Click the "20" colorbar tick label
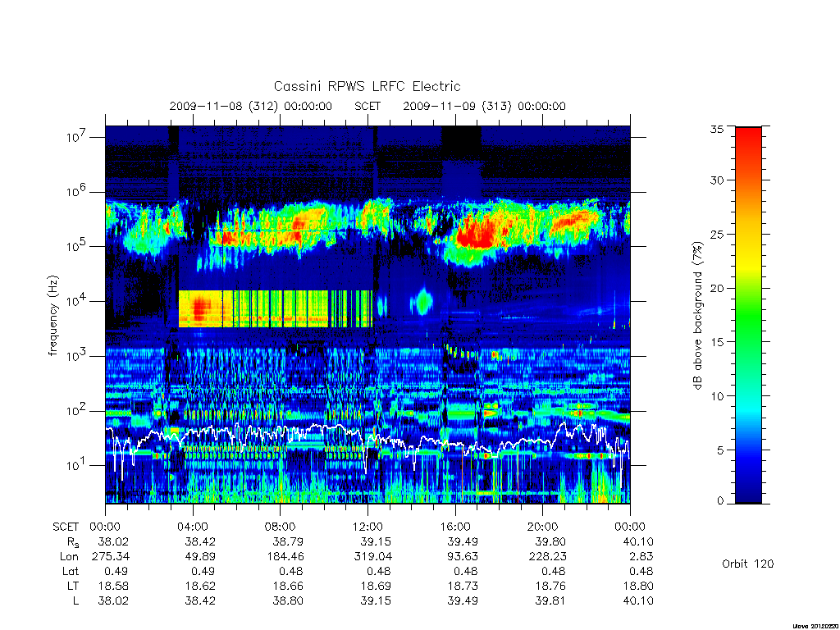Screen dimensions: 840x630 coord(716,288)
